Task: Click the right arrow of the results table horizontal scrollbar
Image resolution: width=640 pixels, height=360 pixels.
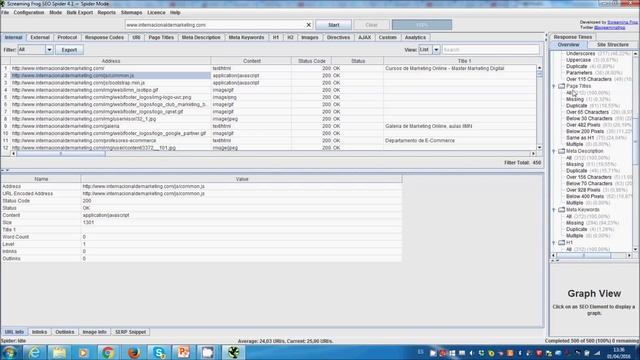Action: coord(533,154)
